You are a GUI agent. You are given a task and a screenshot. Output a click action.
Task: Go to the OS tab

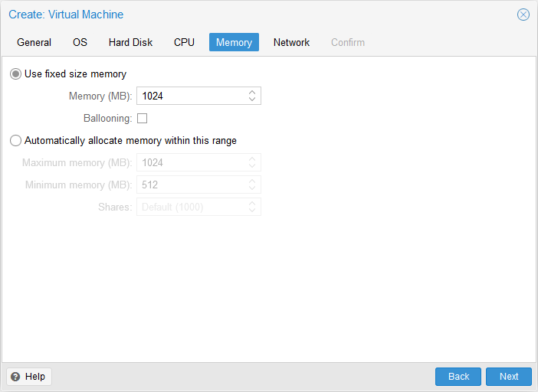click(80, 43)
